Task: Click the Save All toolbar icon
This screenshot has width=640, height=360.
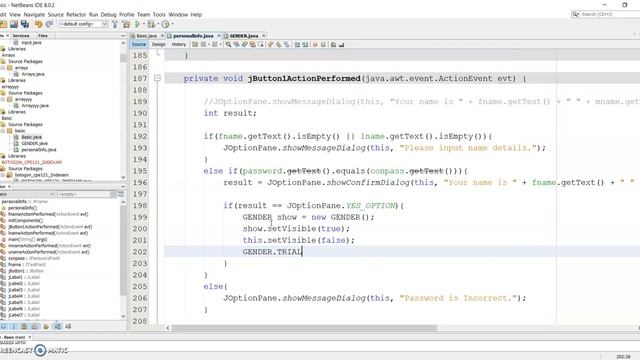Action: coord(25,24)
